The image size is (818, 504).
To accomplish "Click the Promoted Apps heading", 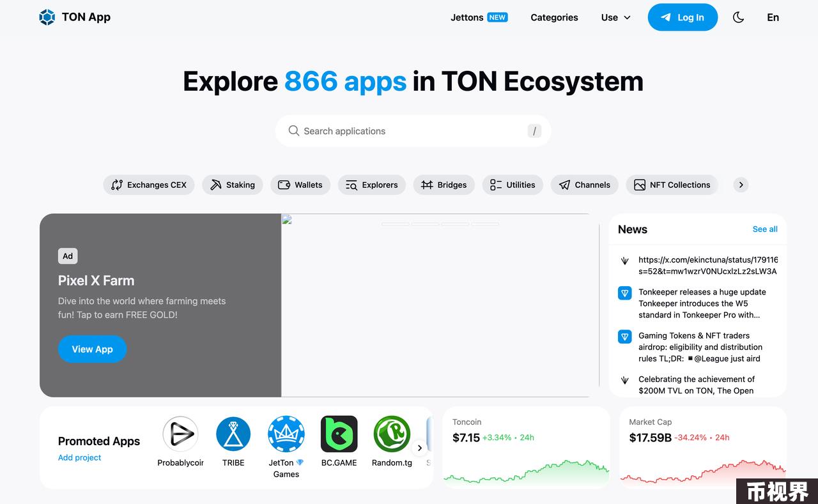I will [x=99, y=441].
